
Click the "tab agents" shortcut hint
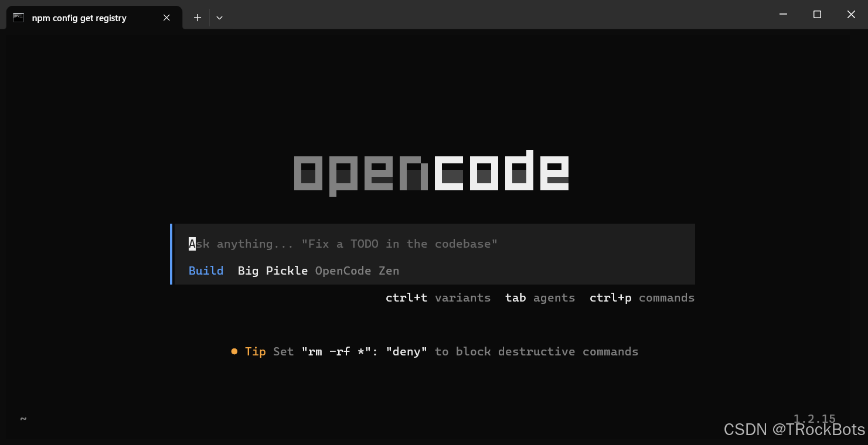[x=540, y=297]
